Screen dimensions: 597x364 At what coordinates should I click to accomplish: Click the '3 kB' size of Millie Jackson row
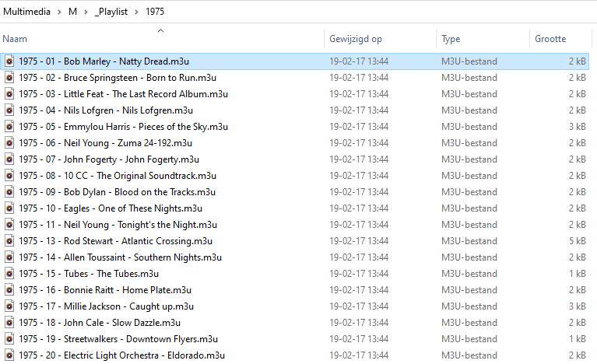point(578,306)
